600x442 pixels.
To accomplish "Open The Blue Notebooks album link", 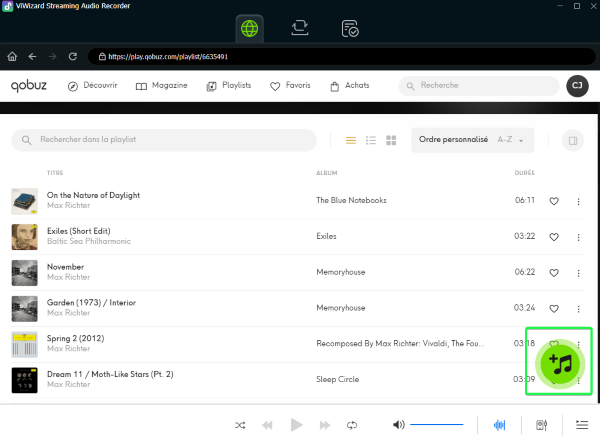I will click(x=351, y=200).
